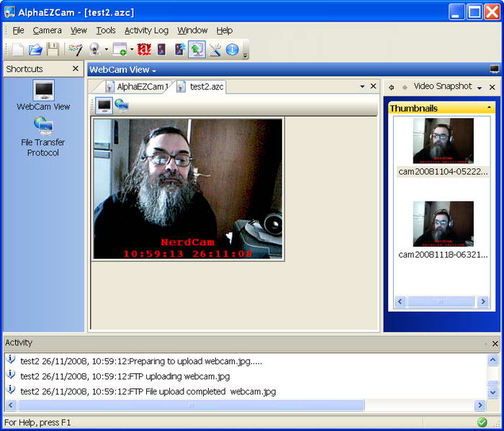Screen dimensions: 504x431
Task: Toggle the highlighted green upload monitor icon
Action: click(197, 50)
